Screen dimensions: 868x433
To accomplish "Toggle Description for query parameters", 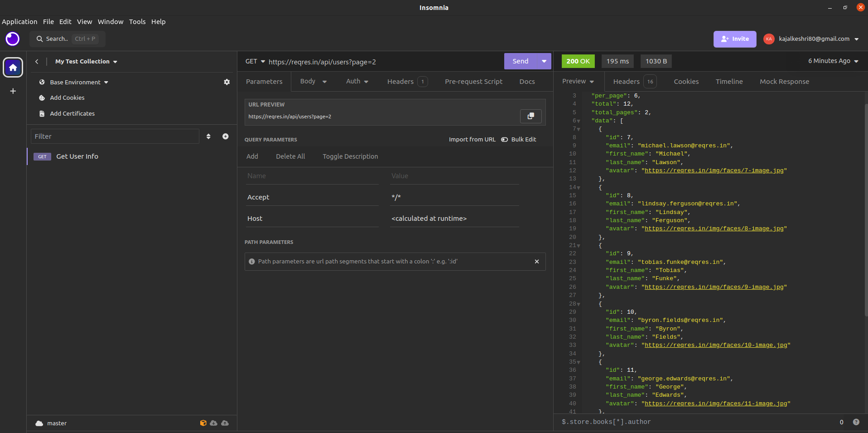I will pyautogui.click(x=350, y=156).
